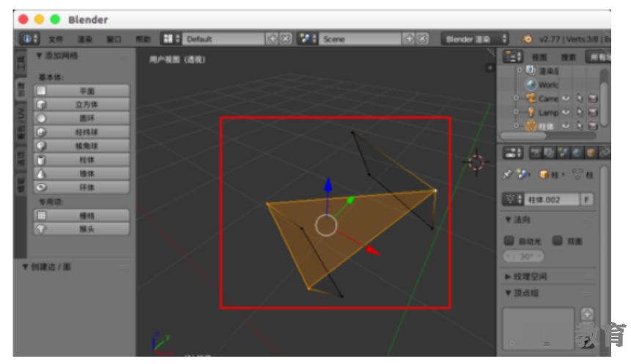Image resolution: width=631 pixels, height=364 pixels.
Task: Add a 立方体 cube mesh
Action: (81, 105)
